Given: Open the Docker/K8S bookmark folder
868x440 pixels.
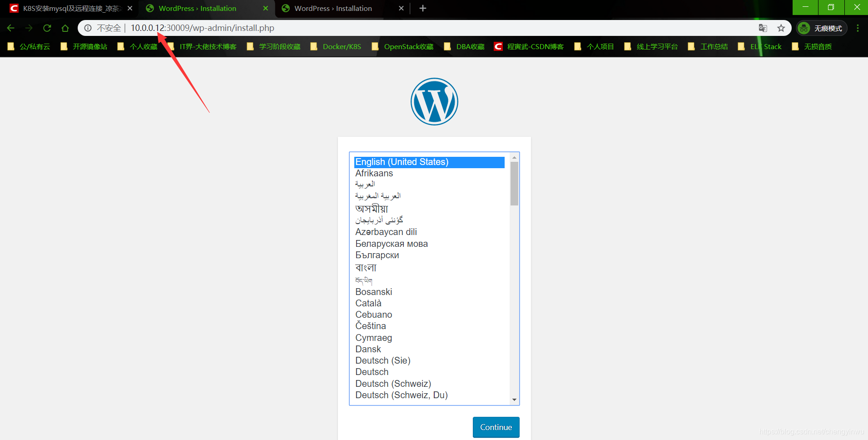Looking at the screenshot, I should coord(336,46).
